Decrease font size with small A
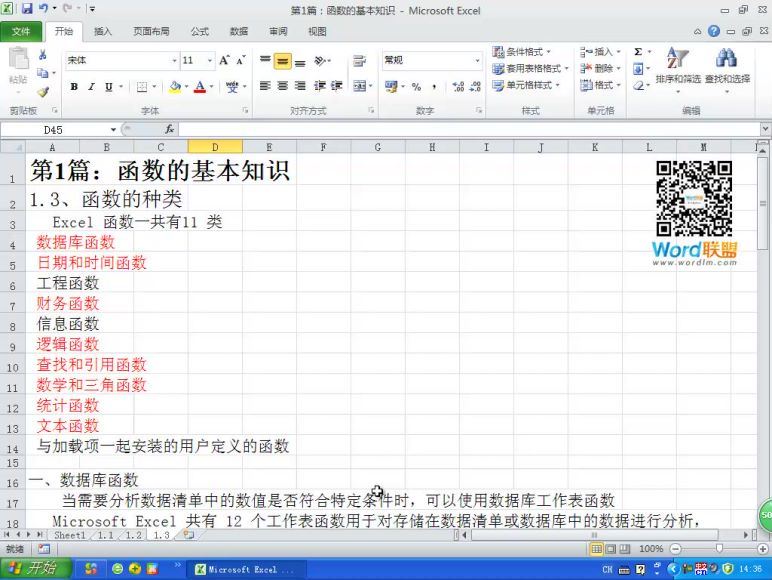 [x=241, y=60]
